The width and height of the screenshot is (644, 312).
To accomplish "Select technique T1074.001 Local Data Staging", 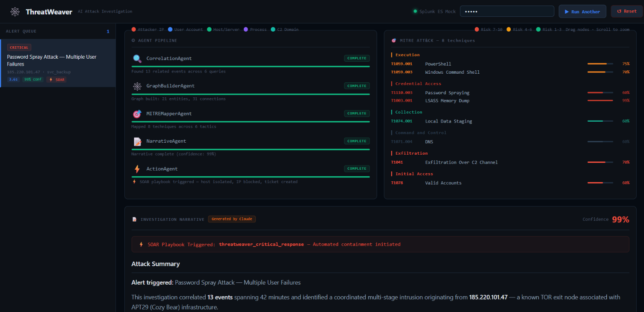I will tap(510, 121).
